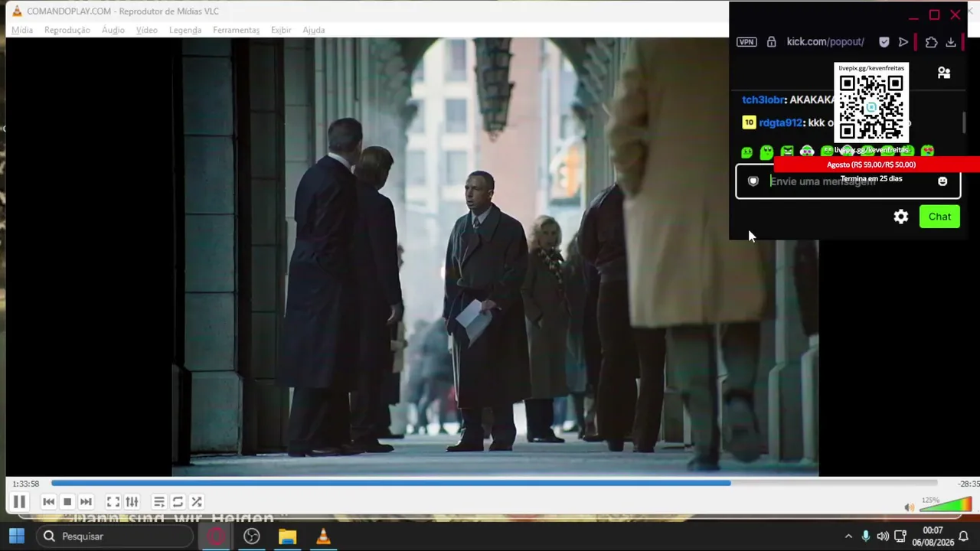This screenshot has width=980, height=551.
Task: Open the emoji picker in chat input
Action: point(942,181)
